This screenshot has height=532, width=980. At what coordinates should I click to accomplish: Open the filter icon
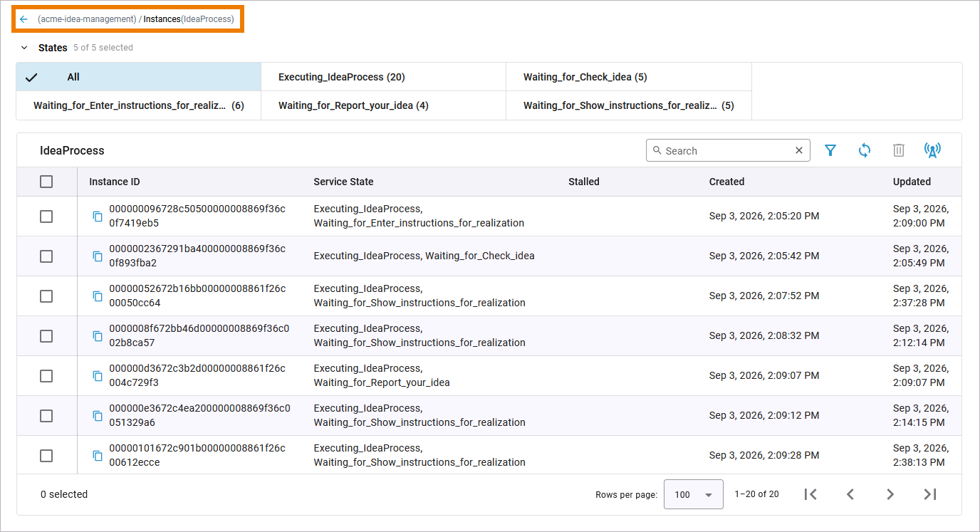tap(830, 150)
